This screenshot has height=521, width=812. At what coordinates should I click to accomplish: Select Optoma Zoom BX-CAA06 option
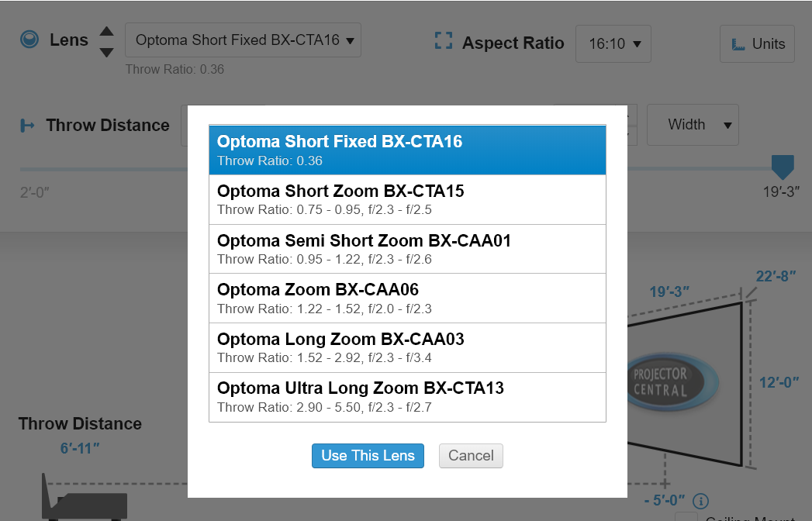coord(407,298)
